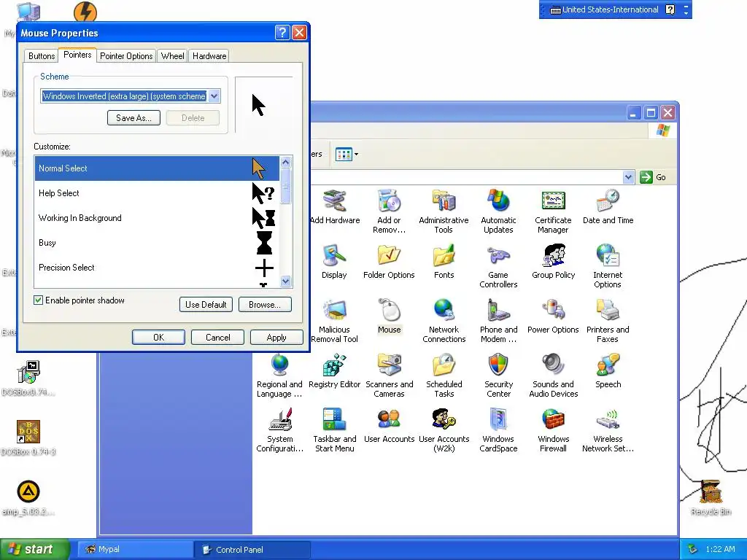Open Phone and Modem icon
This screenshot has height=560, width=747.
(x=498, y=310)
